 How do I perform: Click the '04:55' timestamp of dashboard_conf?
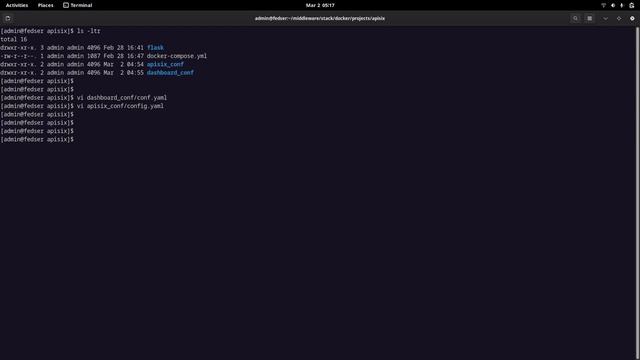(135, 73)
